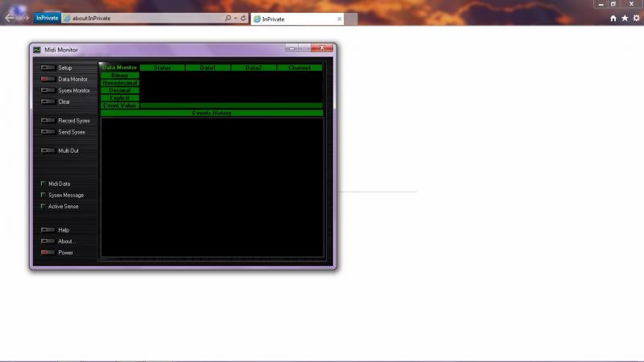The width and height of the screenshot is (644, 362).
Task: Click the Data1 column header
Action: (x=208, y=68)
